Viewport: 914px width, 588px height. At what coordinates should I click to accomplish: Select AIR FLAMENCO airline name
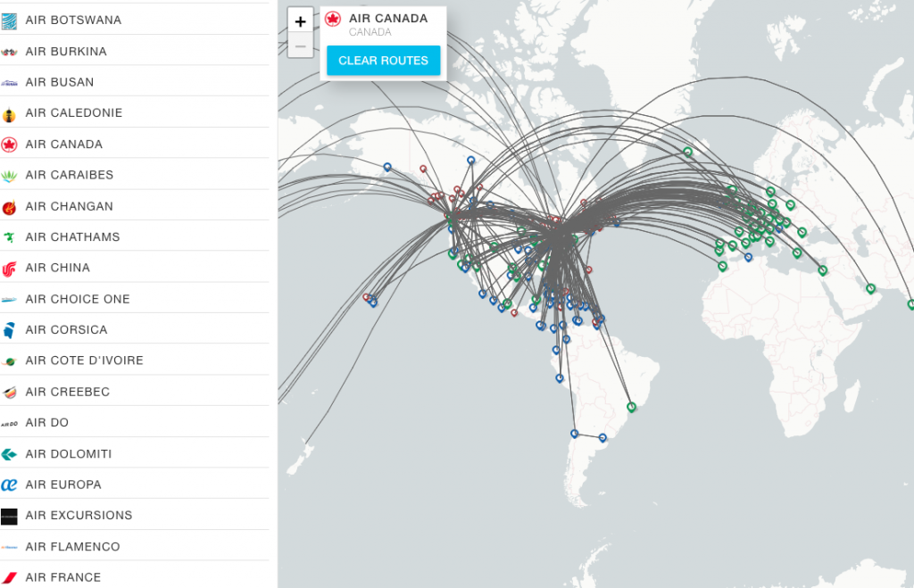[x=73, y=547]
